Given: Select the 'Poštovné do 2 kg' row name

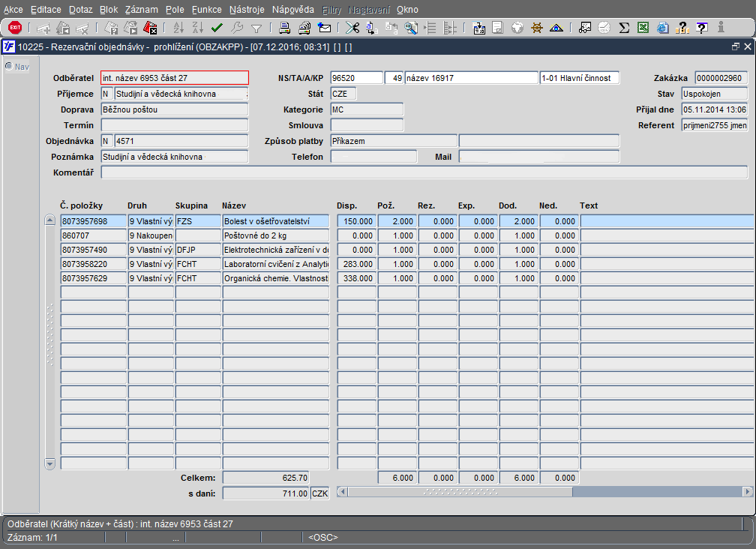Looking at the screenshot, I should (x=276, y=235).
